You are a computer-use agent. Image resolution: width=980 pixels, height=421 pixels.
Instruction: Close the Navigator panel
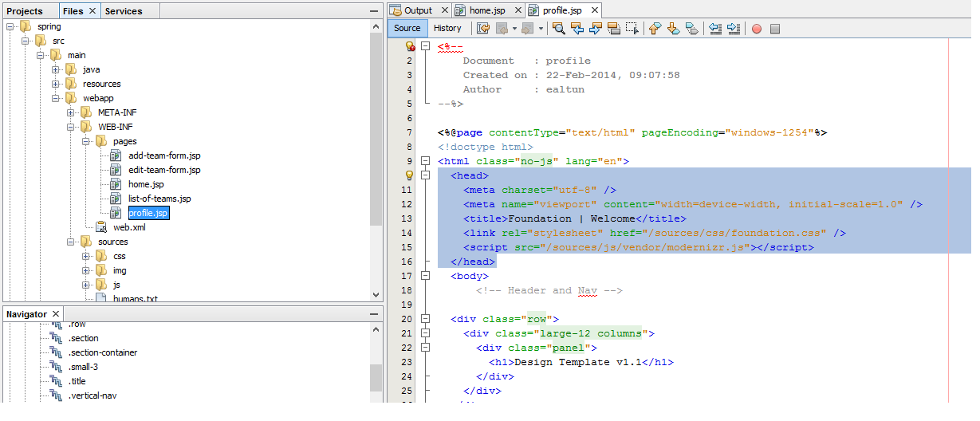point(55,314)
